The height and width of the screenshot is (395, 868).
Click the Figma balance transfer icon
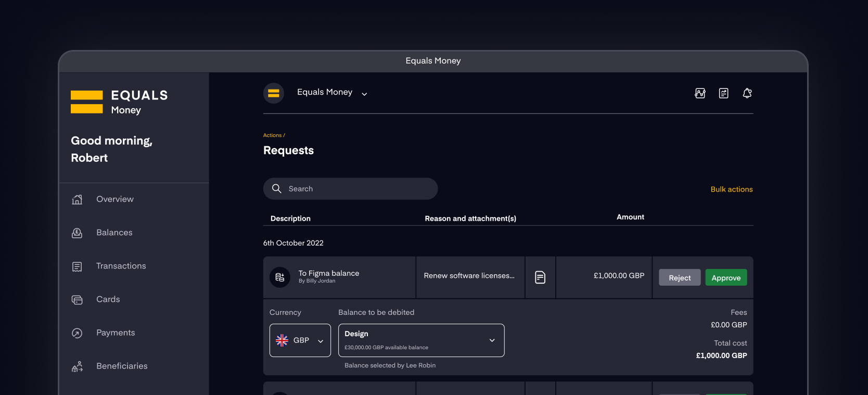pyautogui.click(x=280, y=277)
